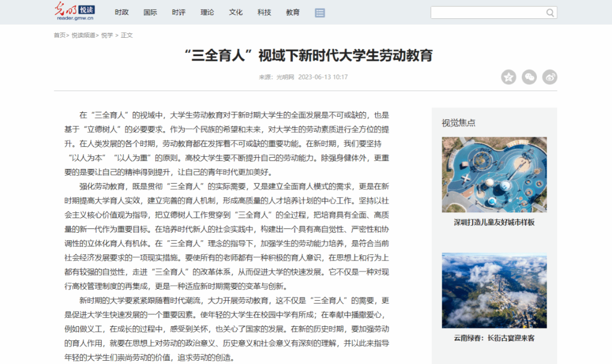The width and height of the screenshot is (612, 364).
Task: Open the 理论 channel
Action: (x=207, y=13)
